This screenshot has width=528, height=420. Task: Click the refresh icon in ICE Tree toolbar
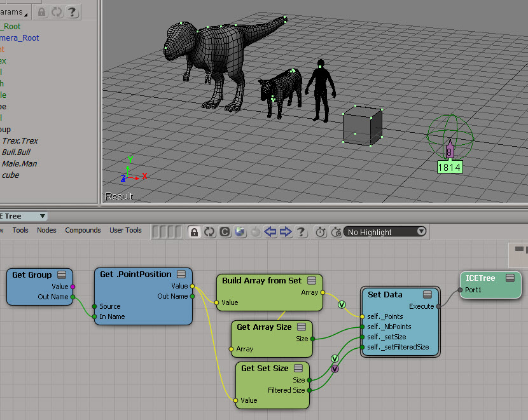tap(209, 232)
